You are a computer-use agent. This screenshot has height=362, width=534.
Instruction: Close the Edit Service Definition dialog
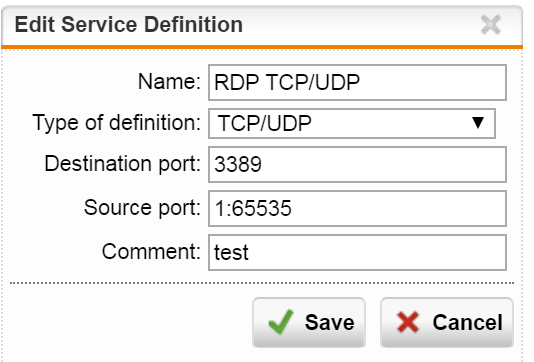490,25
